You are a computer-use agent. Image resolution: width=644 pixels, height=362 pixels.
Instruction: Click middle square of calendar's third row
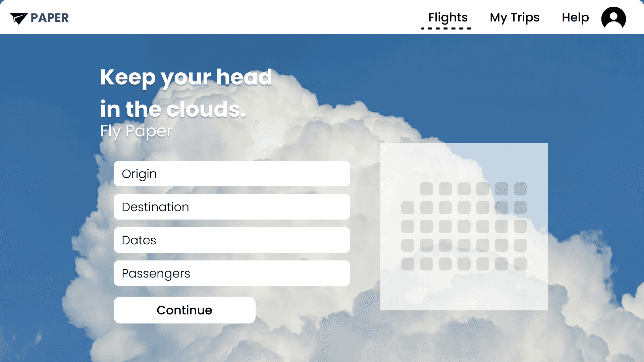click(x=464, y=227)
